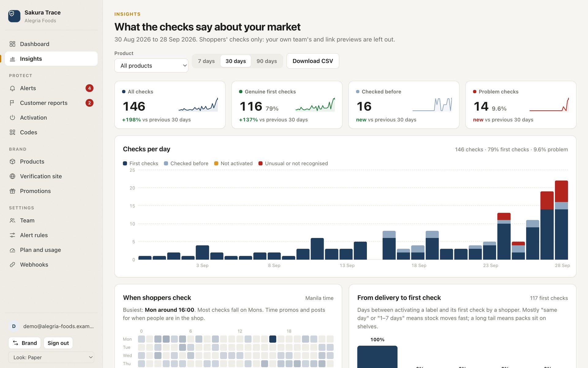588x368 pixels.
Task: Open the Codes page
Action: pos(51,132)
